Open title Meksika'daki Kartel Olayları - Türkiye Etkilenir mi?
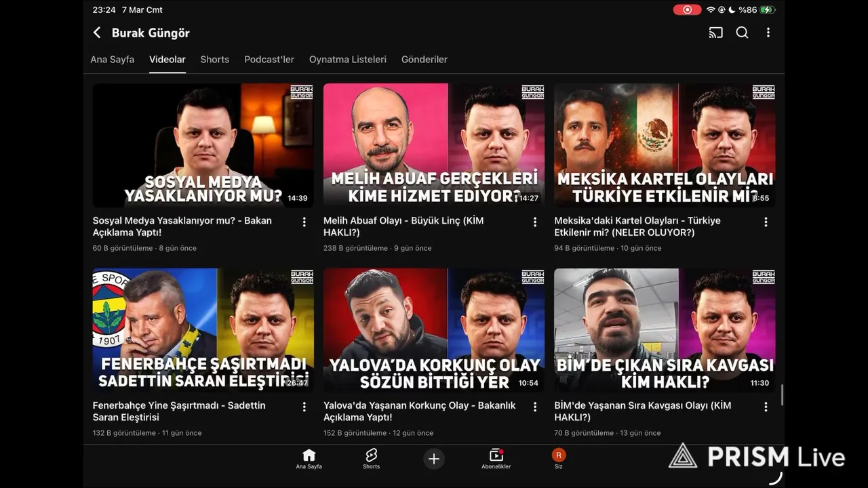Screen dimensions: 868x488 (637, 226)
